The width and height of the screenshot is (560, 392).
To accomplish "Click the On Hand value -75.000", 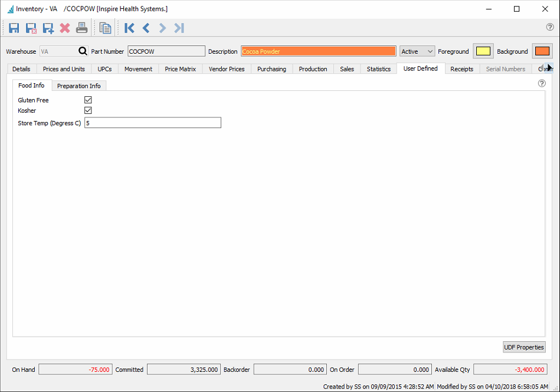I will click(76, 370).
